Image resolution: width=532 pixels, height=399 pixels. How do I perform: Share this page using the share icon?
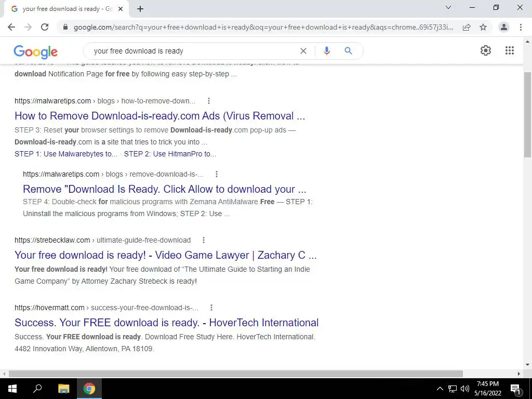pos(467,27)
